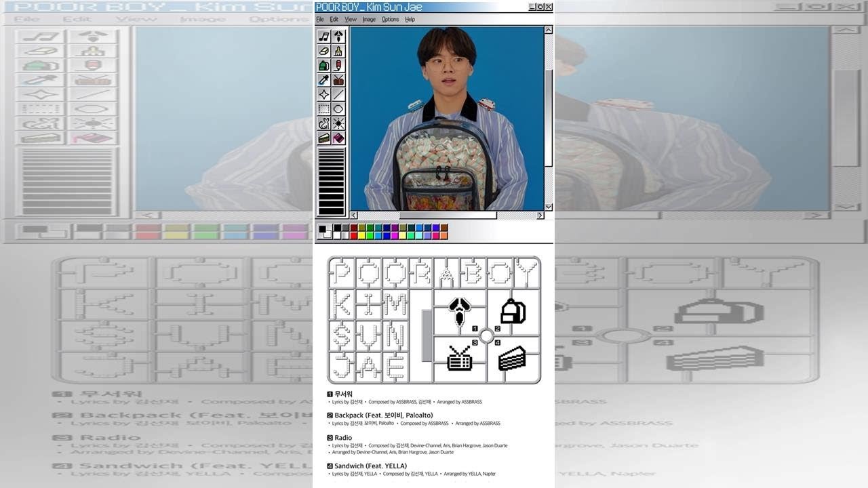Viewport: 868px width, 488px height.
Task: Activate the eyedropper color picker tool
Action: (x=324, y=80)
